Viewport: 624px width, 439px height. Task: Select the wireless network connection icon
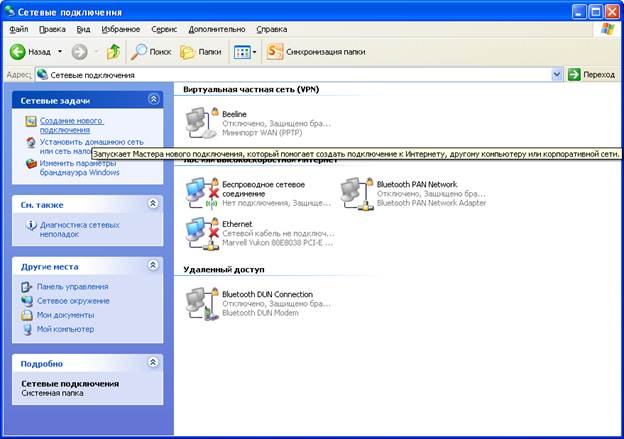coord(203,193)
